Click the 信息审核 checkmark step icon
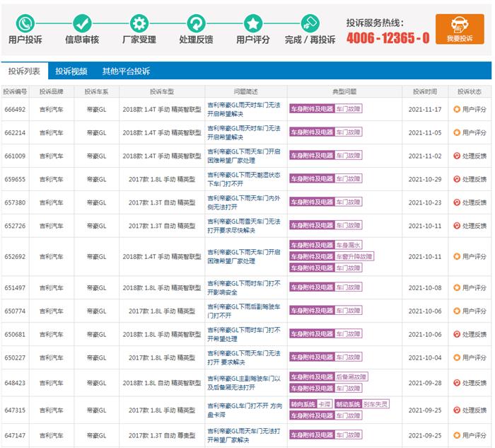 click(82, 23)
